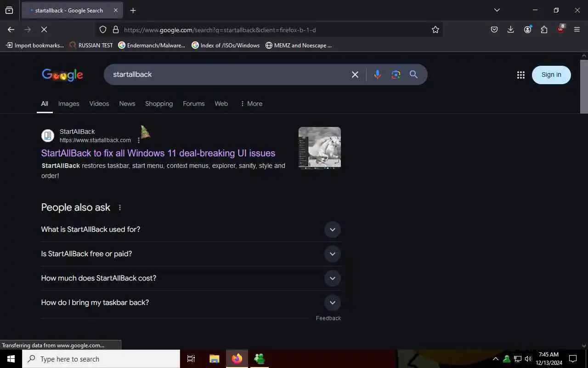The image size is (588, 368).
Task: Open Task View on taskbar
Action: 191,359
